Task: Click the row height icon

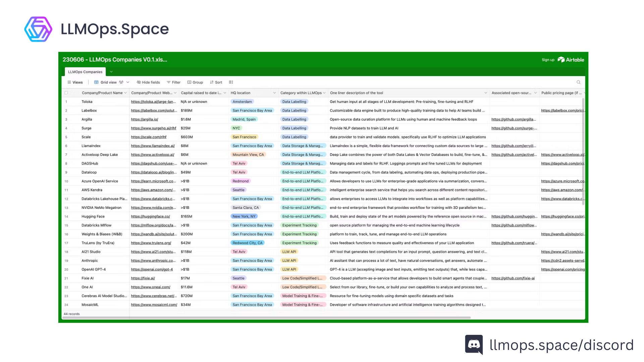Action: (x=231, y=82)
